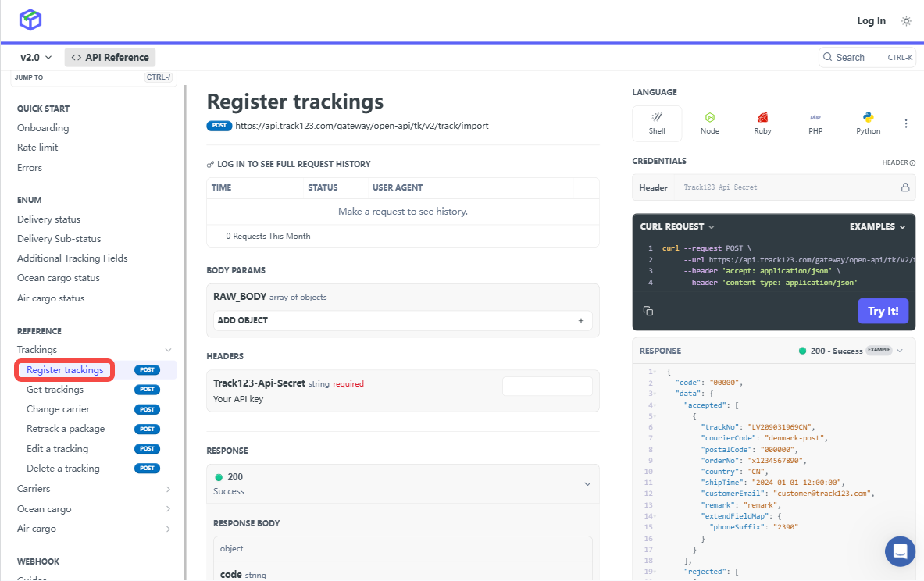Open more languages three-dot menu
The height and width of the screenshot is (581, 924).
click(906, 123)
